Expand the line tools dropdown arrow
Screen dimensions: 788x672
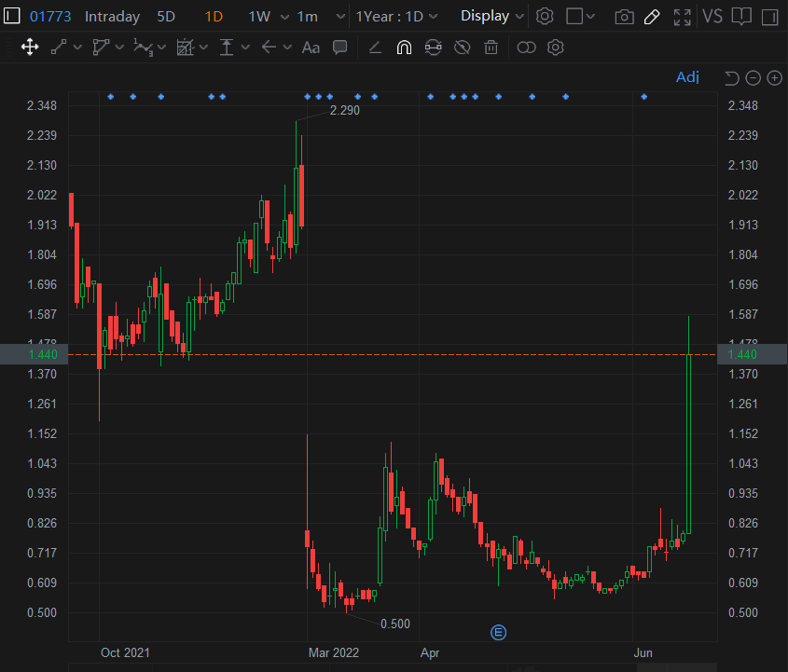(x=77, y=48)
